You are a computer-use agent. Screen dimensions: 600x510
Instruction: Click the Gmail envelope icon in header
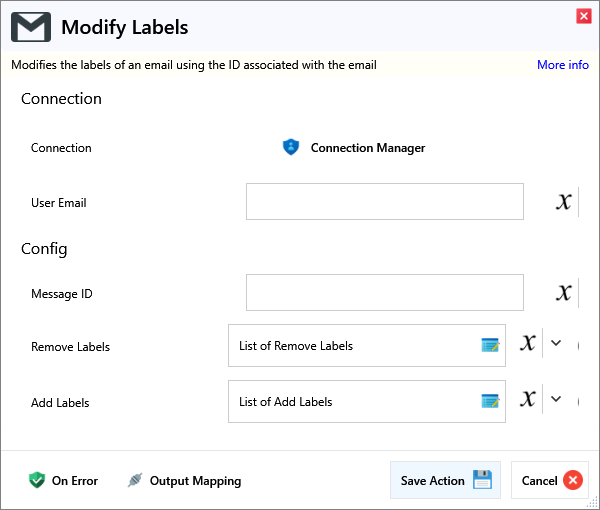(x=31, y=28)
